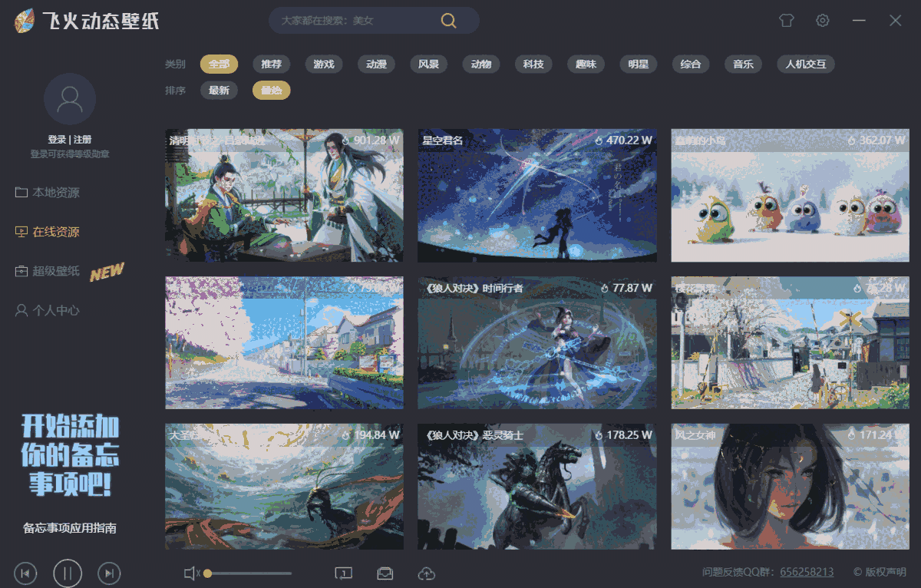The height and width of the screenshot is (588, 921).
Task: Open the skin/theme shirt icon in titlebar
Action: [x=786, y=21]
